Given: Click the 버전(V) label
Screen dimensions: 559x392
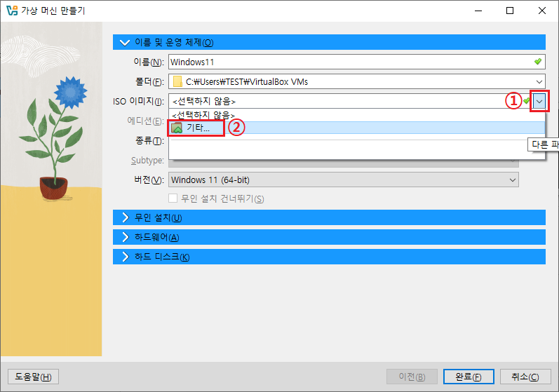Looking at the screenshot, I should [149, 180].
